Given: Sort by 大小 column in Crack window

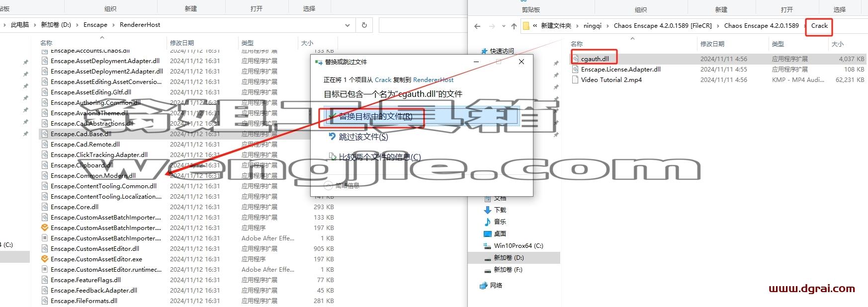Looking at the screenshot, I should [838, 44].
